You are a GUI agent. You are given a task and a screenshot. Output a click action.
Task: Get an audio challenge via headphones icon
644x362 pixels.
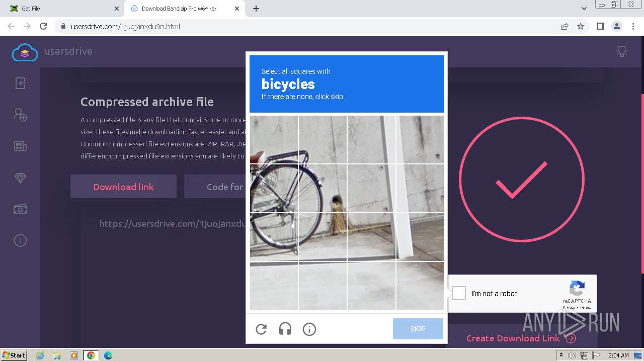[x=285, y=329]
